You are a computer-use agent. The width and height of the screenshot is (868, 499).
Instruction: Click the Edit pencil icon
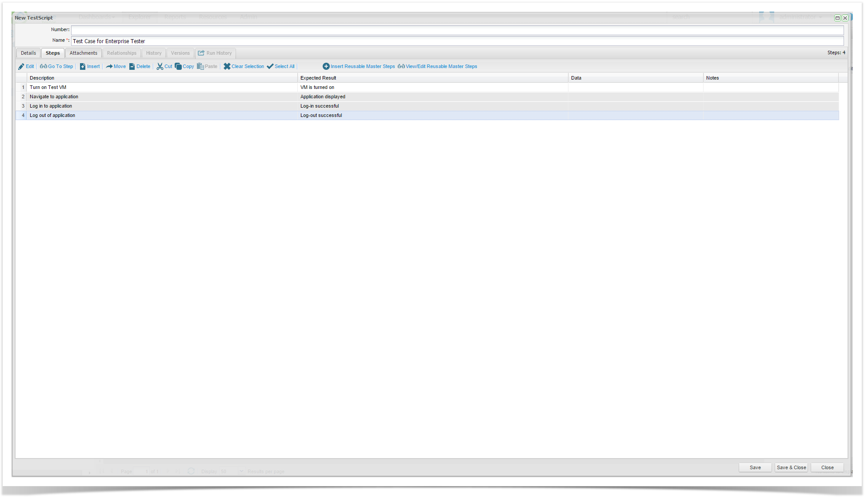21,67
